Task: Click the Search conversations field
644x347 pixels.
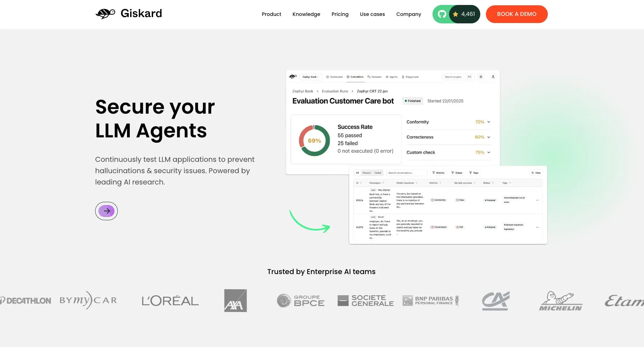Action: click(407, 173)
